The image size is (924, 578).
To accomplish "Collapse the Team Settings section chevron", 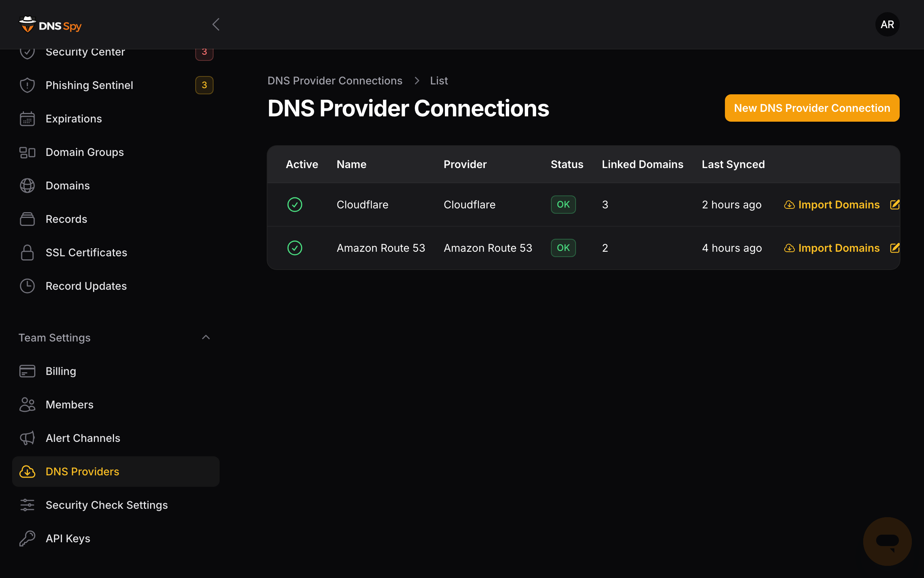I will [206, 337].
